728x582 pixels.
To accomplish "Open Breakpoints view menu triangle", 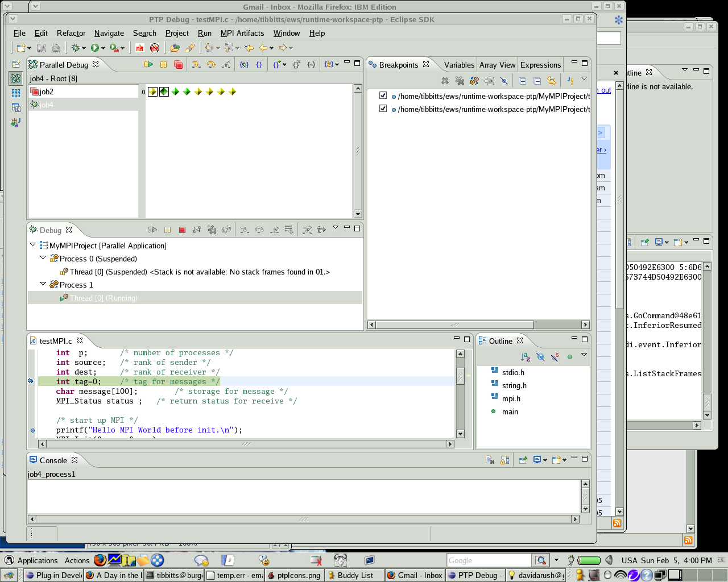I will (584, 78).
